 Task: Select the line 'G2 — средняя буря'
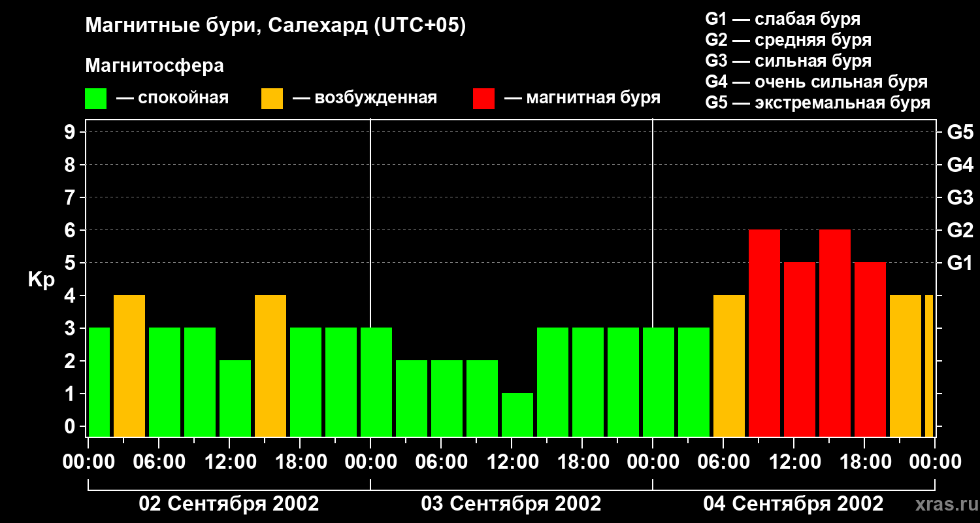(x=789, y=40)
